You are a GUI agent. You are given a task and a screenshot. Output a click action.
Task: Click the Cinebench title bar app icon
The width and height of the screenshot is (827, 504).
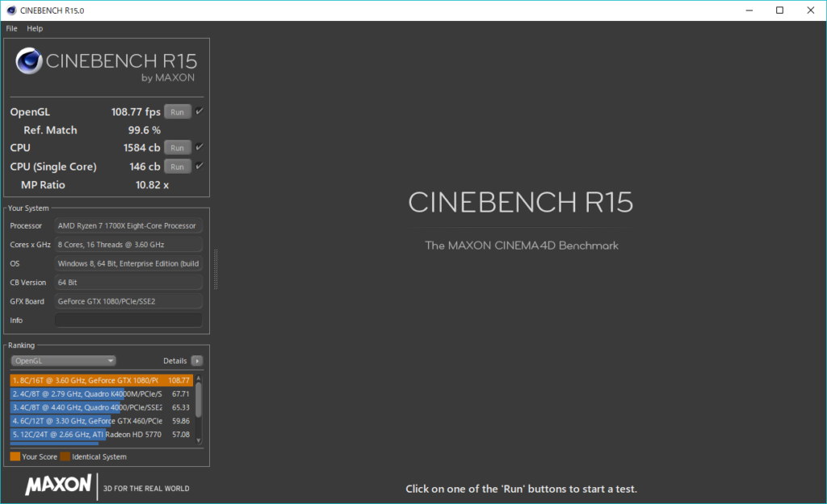point(11,10)
